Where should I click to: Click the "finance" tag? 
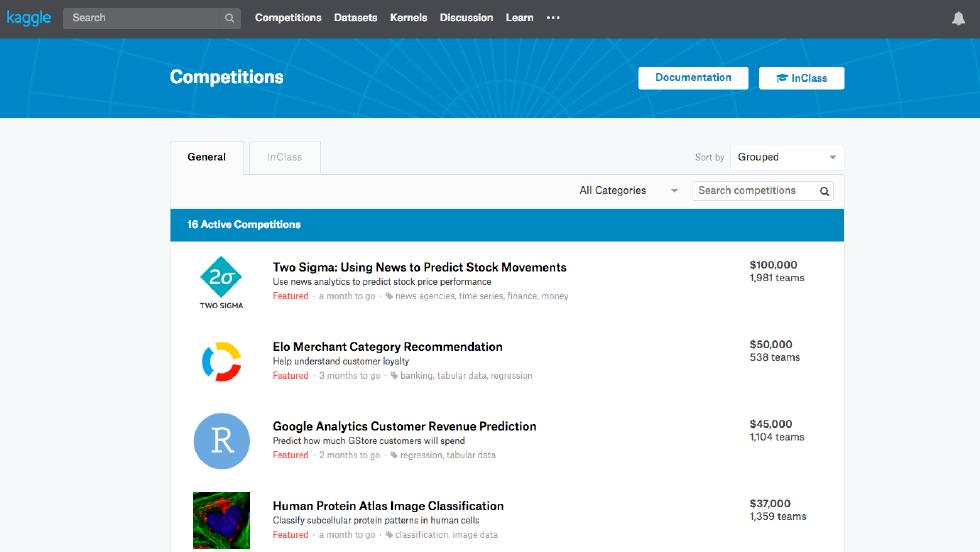(x=522, y=296)
